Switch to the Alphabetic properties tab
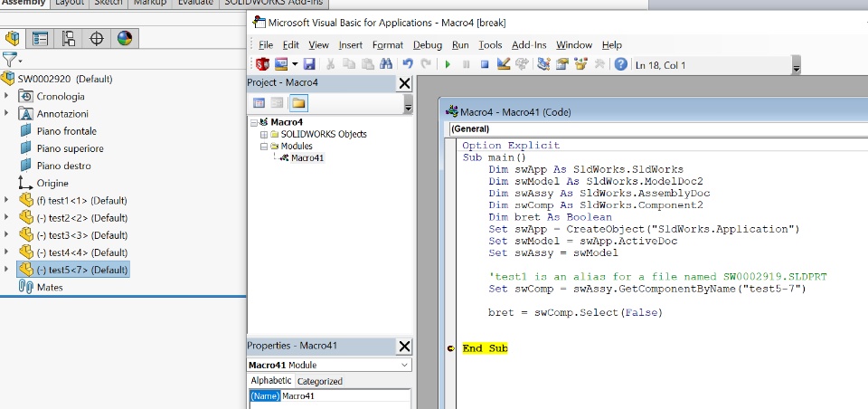 coord(270,381)
